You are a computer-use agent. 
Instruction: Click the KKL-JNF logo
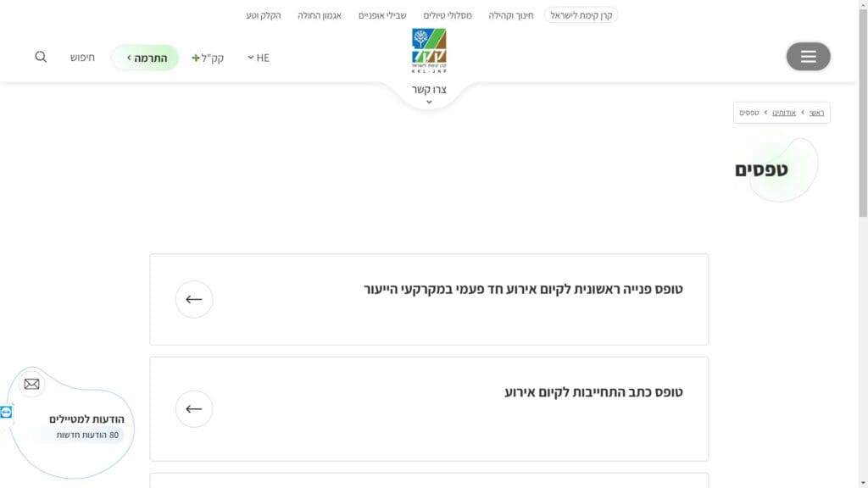click(429, 51)
